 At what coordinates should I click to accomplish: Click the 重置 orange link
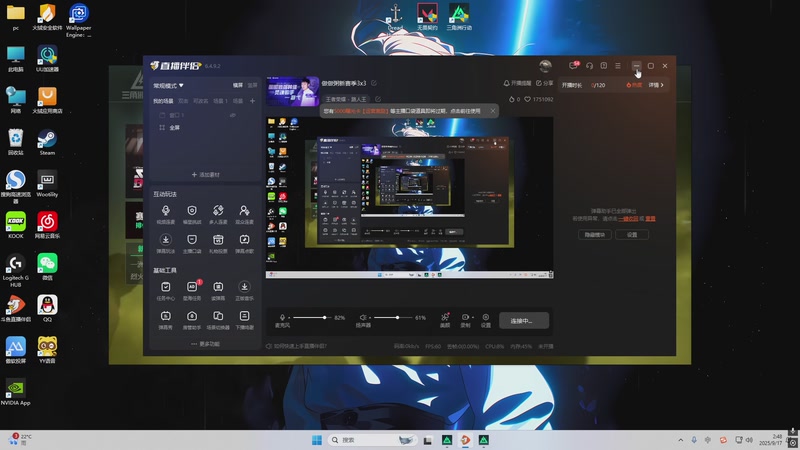(x=651, y=218)
